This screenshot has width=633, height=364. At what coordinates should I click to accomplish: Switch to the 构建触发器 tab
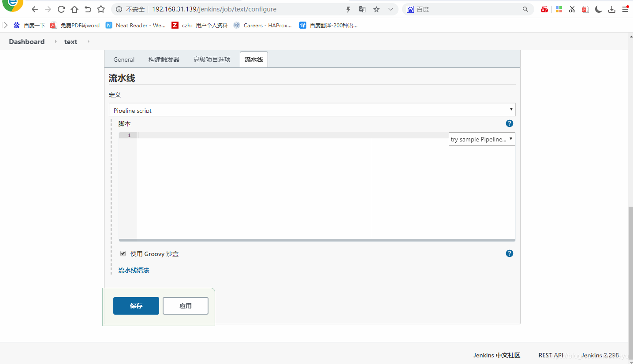click(x=164, y=59)
